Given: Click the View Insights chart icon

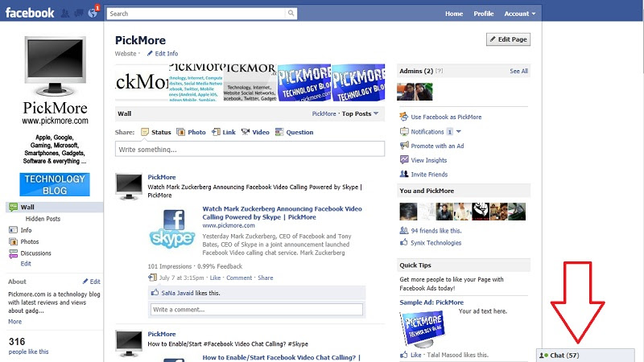Looking at the screenshot, I should pyautogui.click(x=404, y=159).
